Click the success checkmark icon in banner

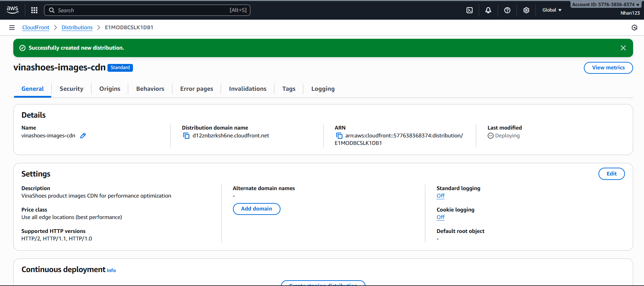[x=22, y=48]
